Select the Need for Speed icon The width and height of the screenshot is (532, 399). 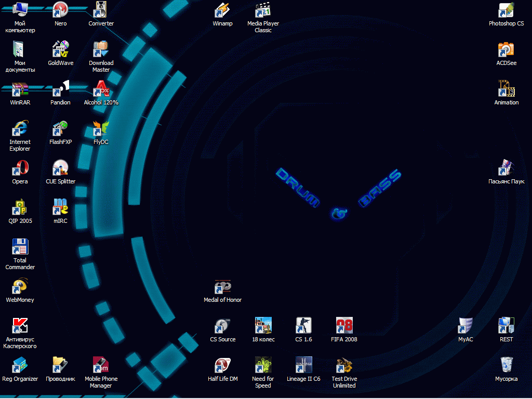263,365
